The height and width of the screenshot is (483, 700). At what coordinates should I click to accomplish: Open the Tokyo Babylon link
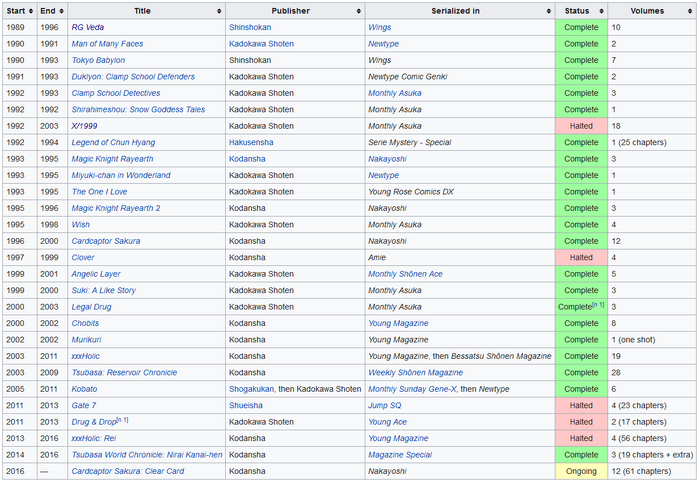[98, 60]
